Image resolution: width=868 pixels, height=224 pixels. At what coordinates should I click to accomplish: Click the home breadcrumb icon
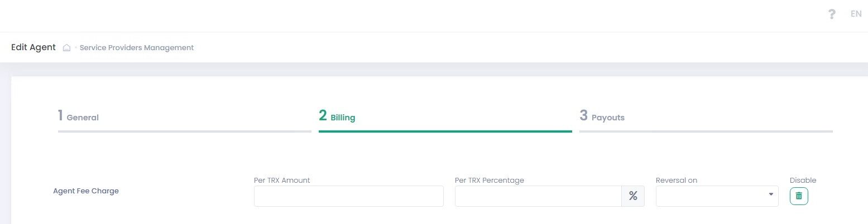pyautogui.click(x=66, y=48)
